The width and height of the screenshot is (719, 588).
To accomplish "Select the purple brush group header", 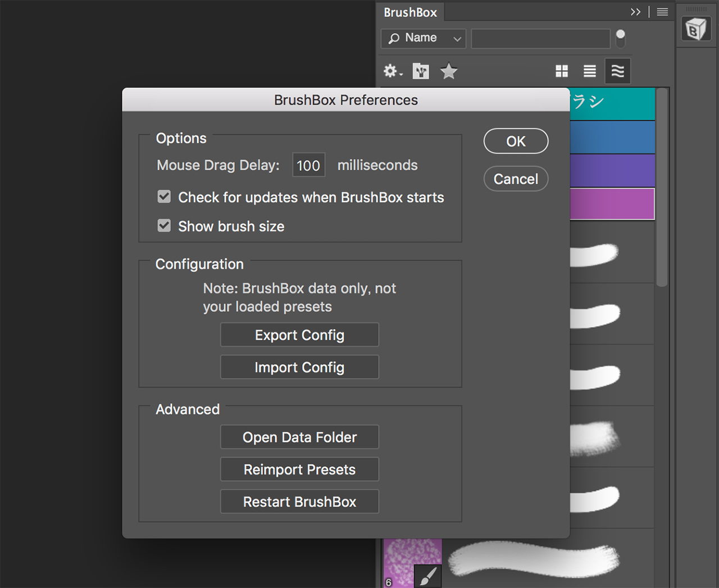I will (x=613, y=171).
